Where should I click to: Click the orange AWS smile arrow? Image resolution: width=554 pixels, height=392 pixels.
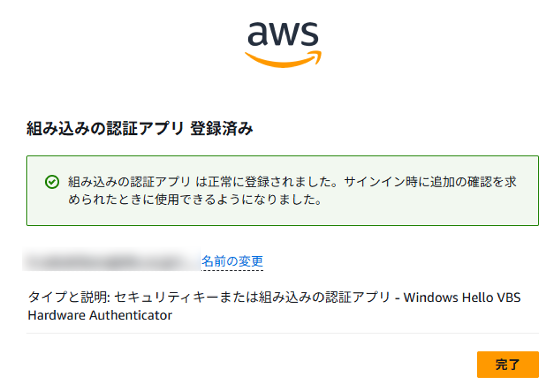[283, 61]
